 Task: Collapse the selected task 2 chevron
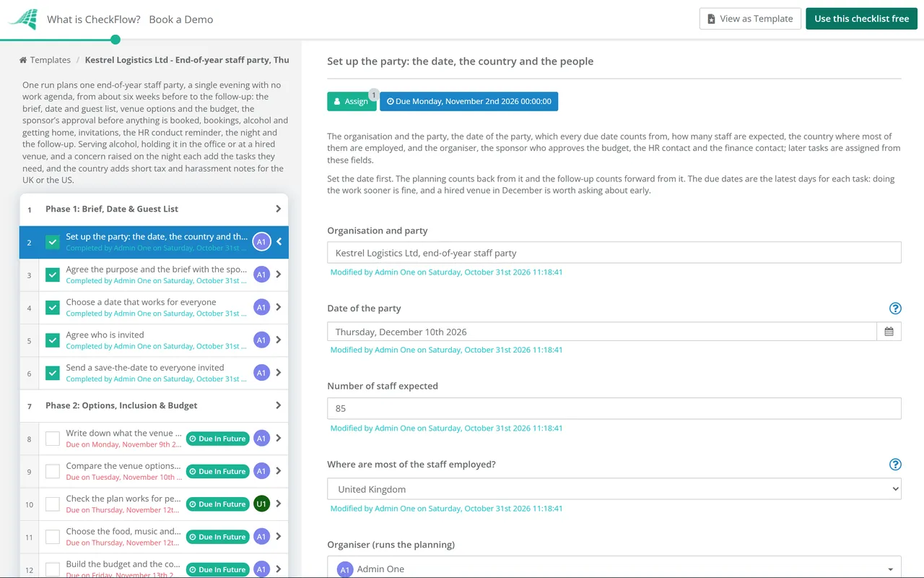pyautogui.click(x=279, y=241)
